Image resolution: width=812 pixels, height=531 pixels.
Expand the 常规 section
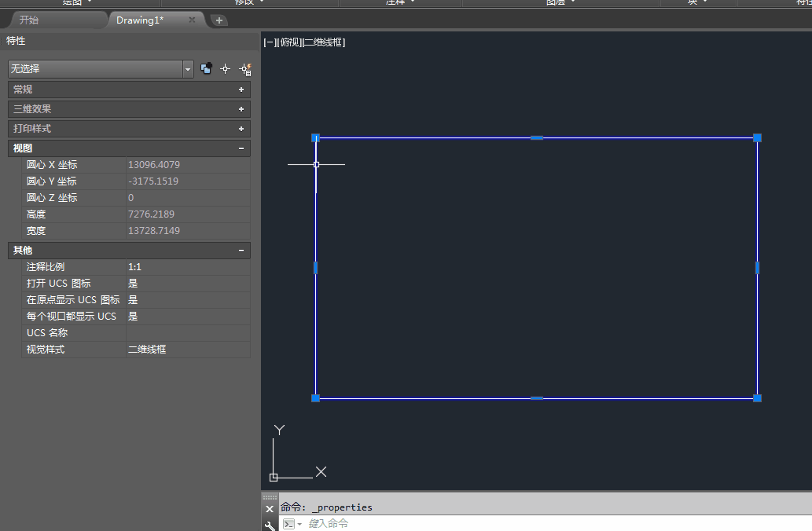point(241,90)
